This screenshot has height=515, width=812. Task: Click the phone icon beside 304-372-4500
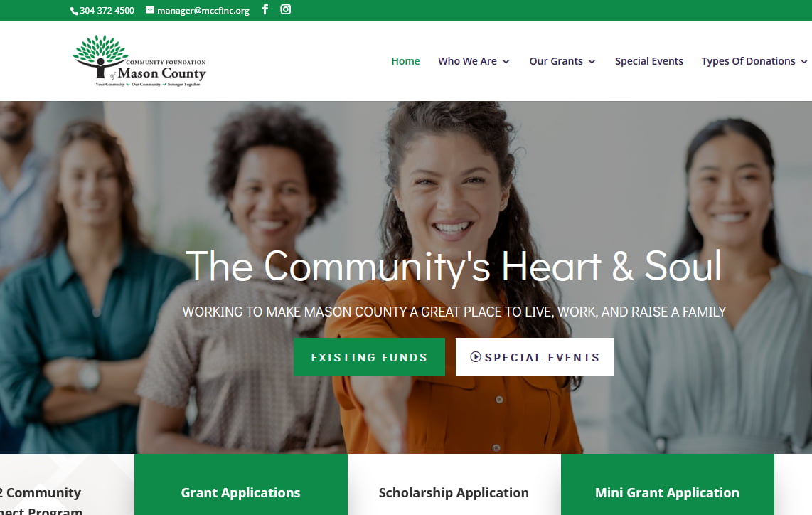(74, 11)
